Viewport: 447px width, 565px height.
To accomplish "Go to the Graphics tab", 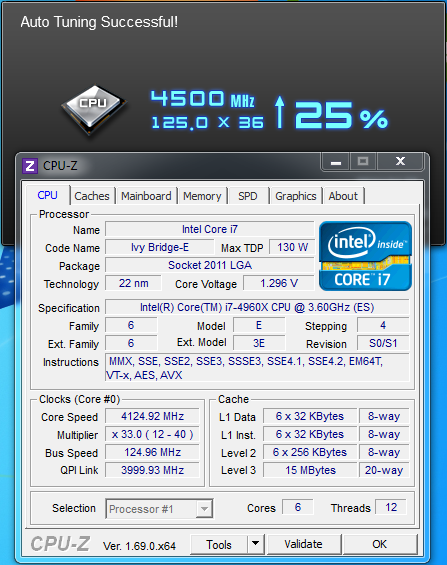I will pos(296,196).
